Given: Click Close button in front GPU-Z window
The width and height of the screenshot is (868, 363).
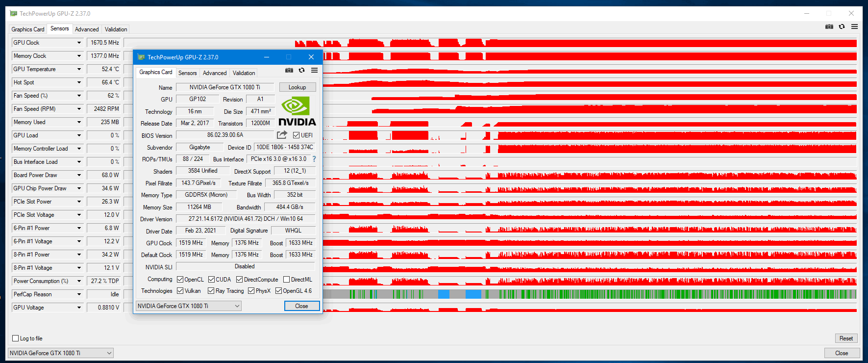Looking at the screenshot, I should click(302, 306).
